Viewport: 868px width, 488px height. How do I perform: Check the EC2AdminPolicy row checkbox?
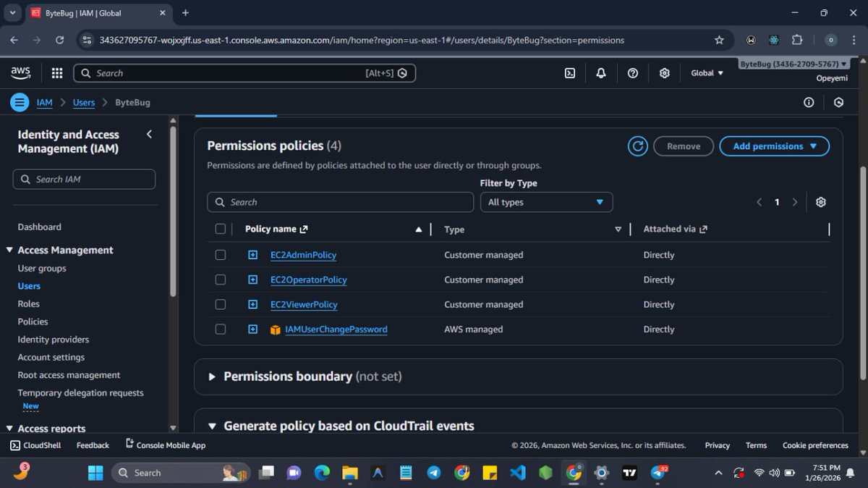point(221,255)
